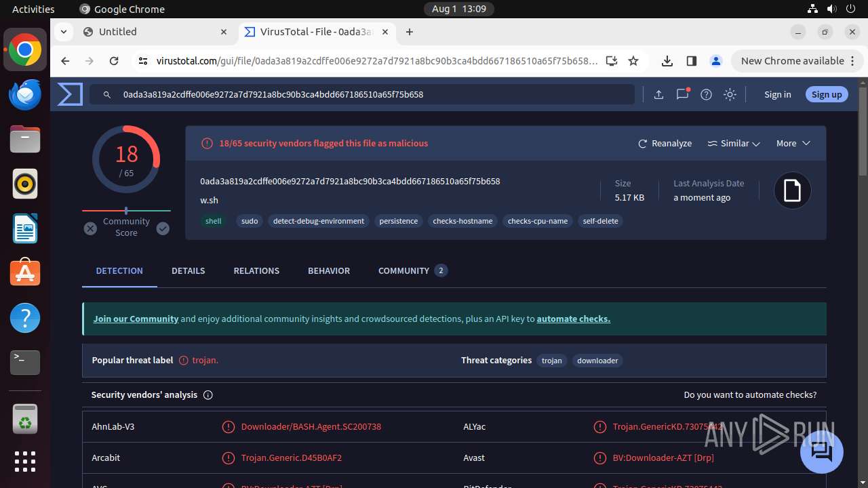
Task: Open LibreOffice Writer from the dock
Action: point(25,228)
